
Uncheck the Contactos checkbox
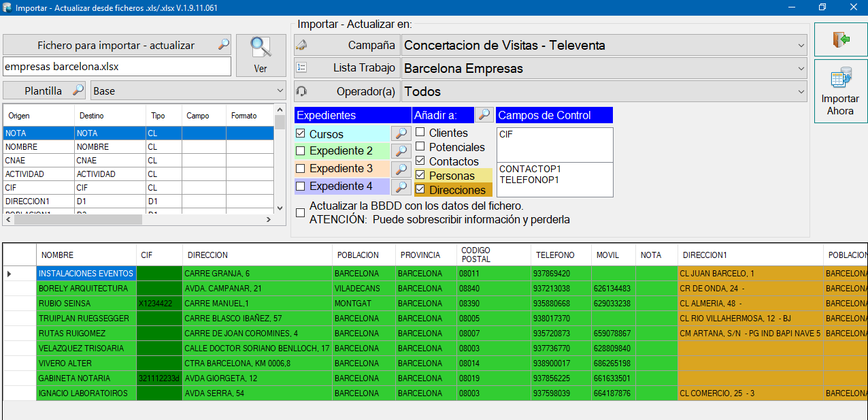click(x=420, y=161)
